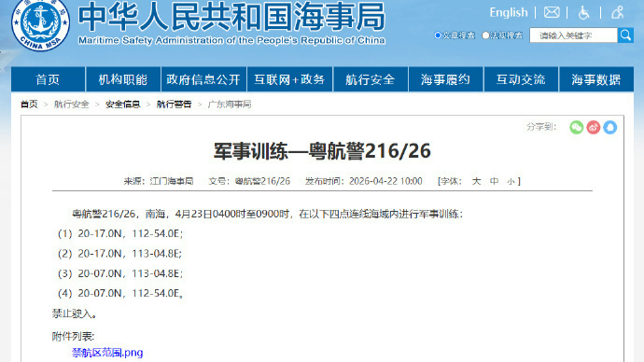Set font size to 大
The image size is (644, 362).
476,181
